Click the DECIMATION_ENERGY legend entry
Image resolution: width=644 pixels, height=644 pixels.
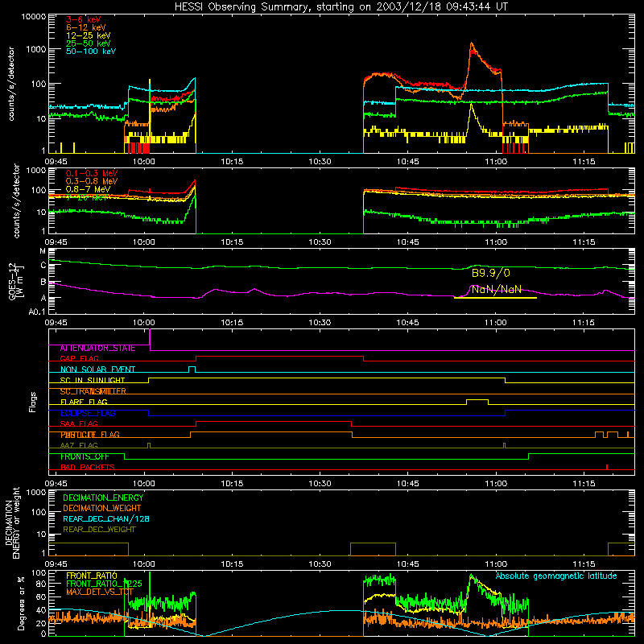tap(103, 497)
